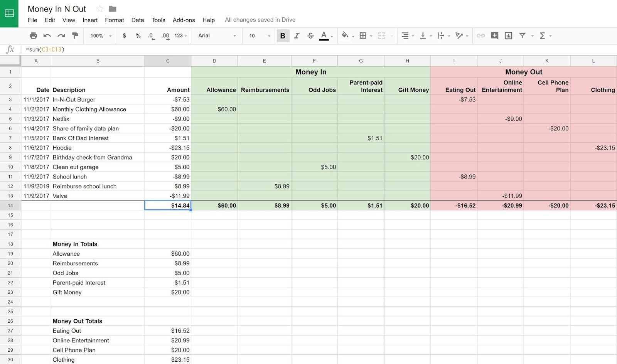Open text rotation options
617x364 pixels.
tap(459, 35)
